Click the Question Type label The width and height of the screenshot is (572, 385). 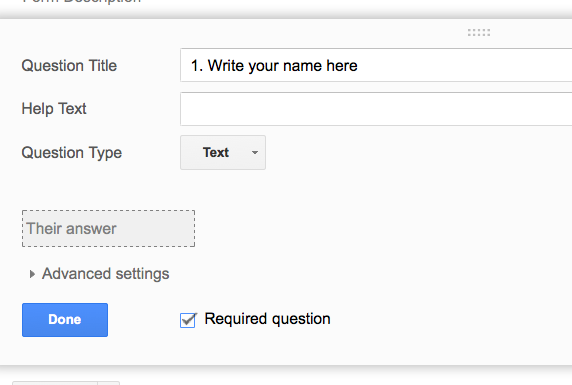tap(72, 153)
